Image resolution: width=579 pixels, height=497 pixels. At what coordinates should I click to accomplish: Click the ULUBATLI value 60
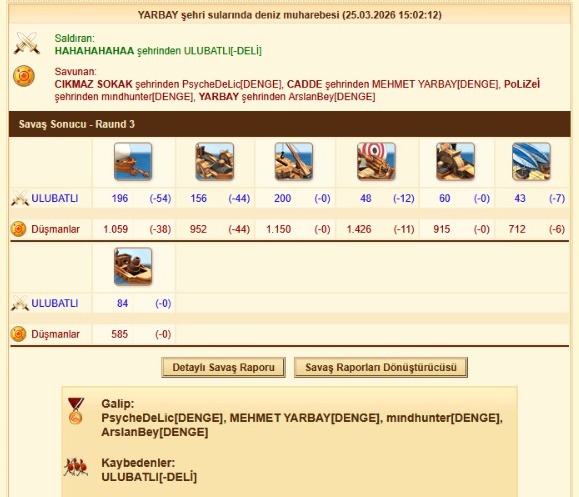coord(445,198)
